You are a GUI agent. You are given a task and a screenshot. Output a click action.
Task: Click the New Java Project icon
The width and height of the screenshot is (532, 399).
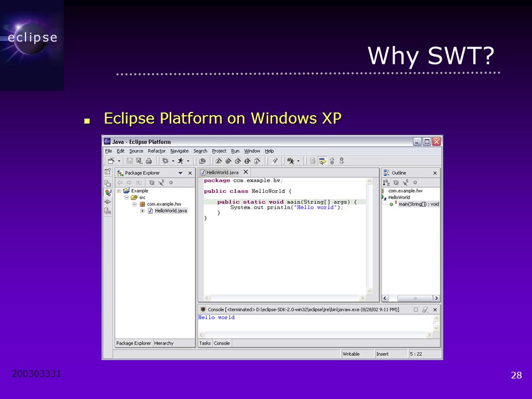pos(218,161)
